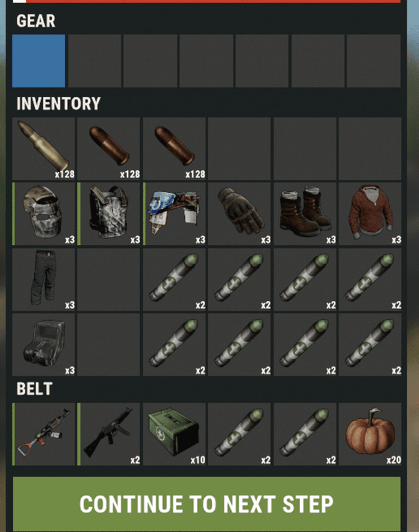Select the last medical syringe in belt
Screen dimensions: 419x532
point(305,434)
